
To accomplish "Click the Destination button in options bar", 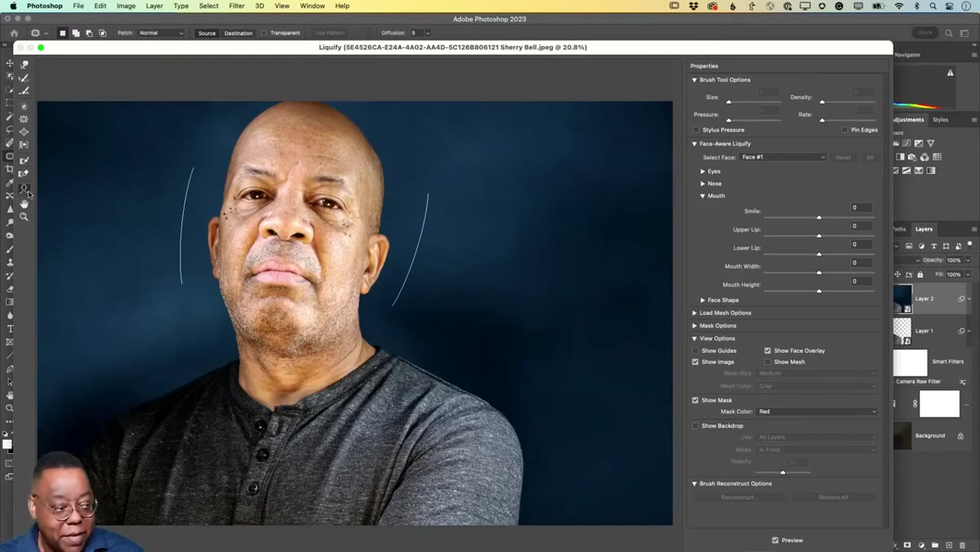I will click(x=238, y=33).
